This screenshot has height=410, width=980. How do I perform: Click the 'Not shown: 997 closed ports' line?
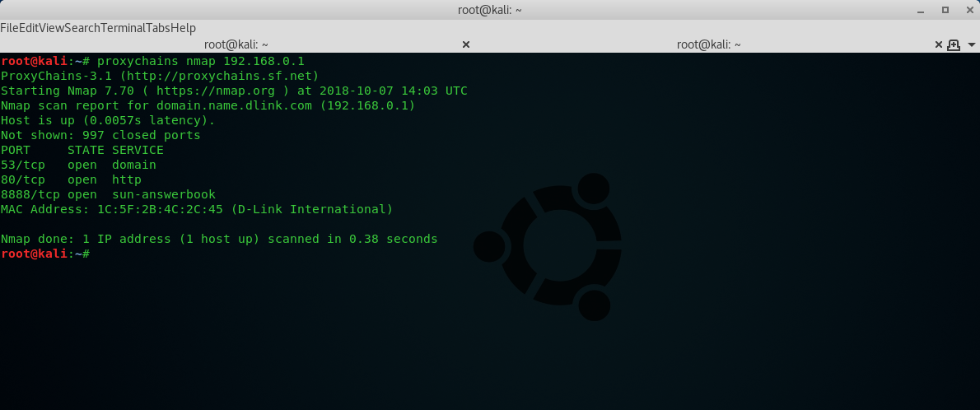click(100, 135)
